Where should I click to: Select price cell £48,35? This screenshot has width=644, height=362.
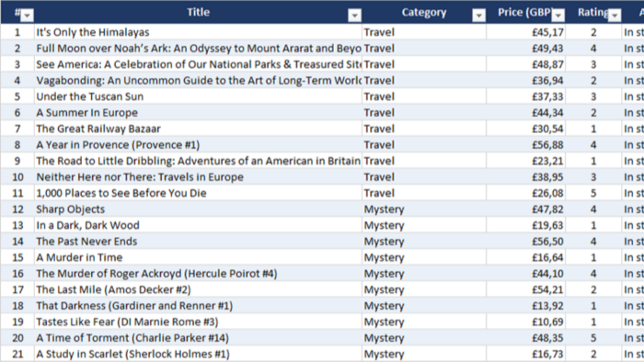point(525,338)
